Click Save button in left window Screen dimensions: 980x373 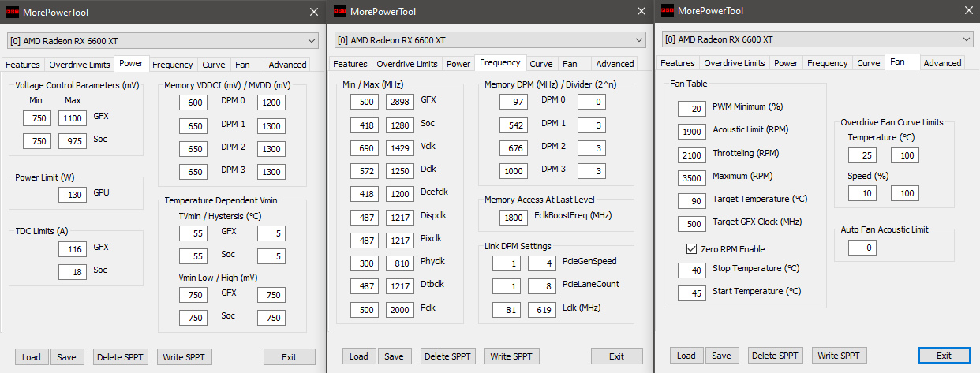[x=67, y=357]
